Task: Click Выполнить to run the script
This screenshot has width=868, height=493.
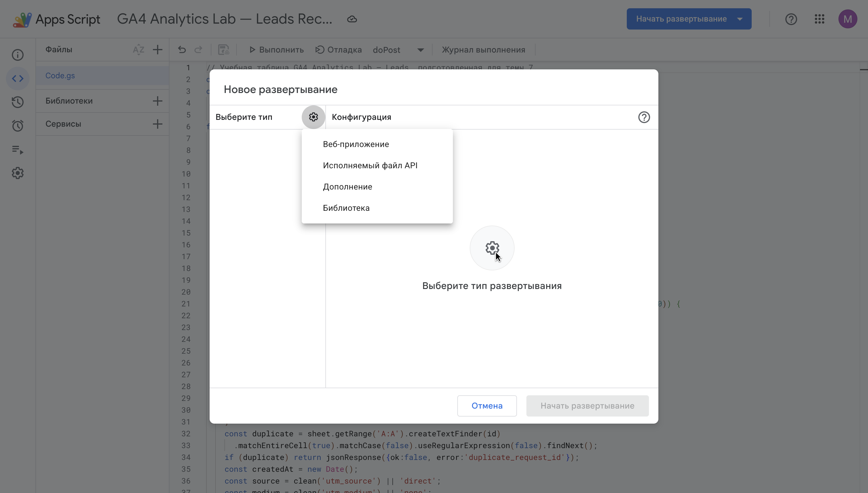Action: click(276, 50)
